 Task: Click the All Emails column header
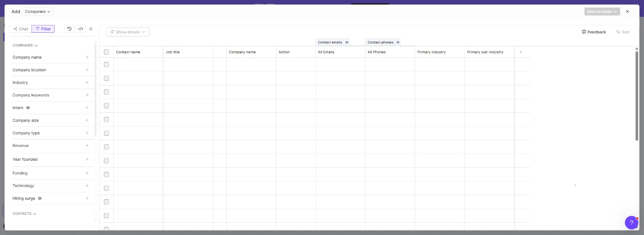tap(340, 52)
